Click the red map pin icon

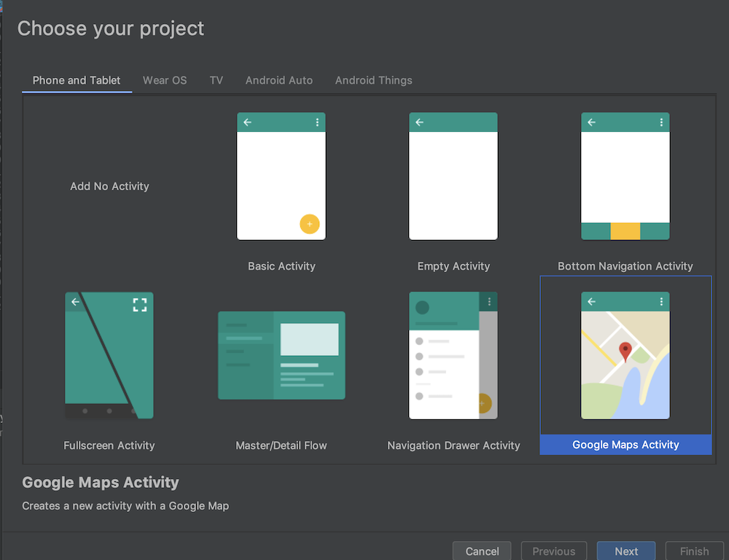click(625, 352)
